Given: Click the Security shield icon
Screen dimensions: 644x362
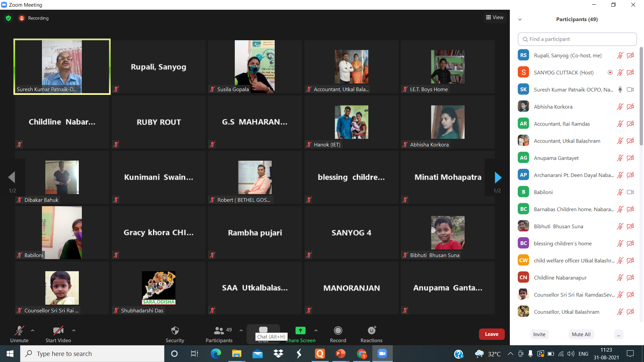Looking at the screenshot, I should [x=175, y=331].
